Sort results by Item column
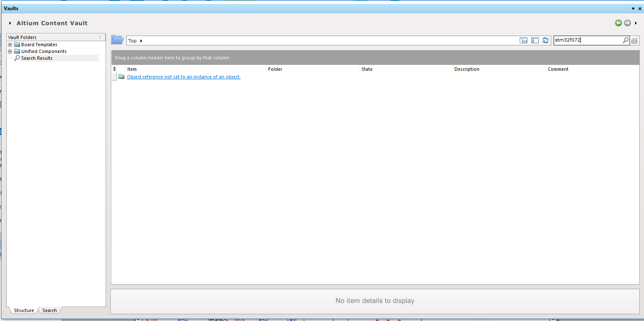644x321 pixels. (196, 69)
